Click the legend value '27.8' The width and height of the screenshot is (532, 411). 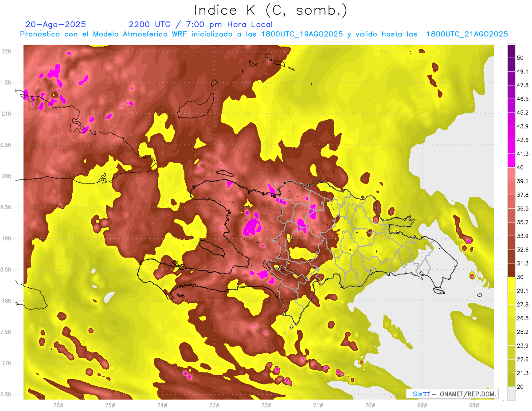(523, 305)
